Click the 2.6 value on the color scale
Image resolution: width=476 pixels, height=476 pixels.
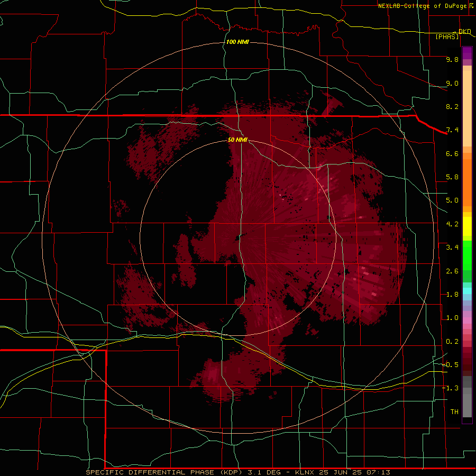(452, 271)
